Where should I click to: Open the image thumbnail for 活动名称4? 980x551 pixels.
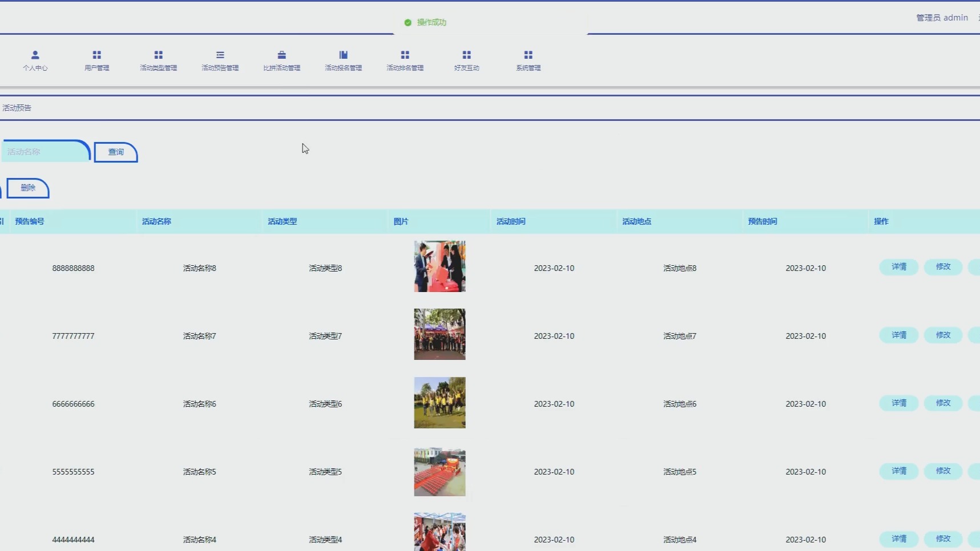point(439,532)
